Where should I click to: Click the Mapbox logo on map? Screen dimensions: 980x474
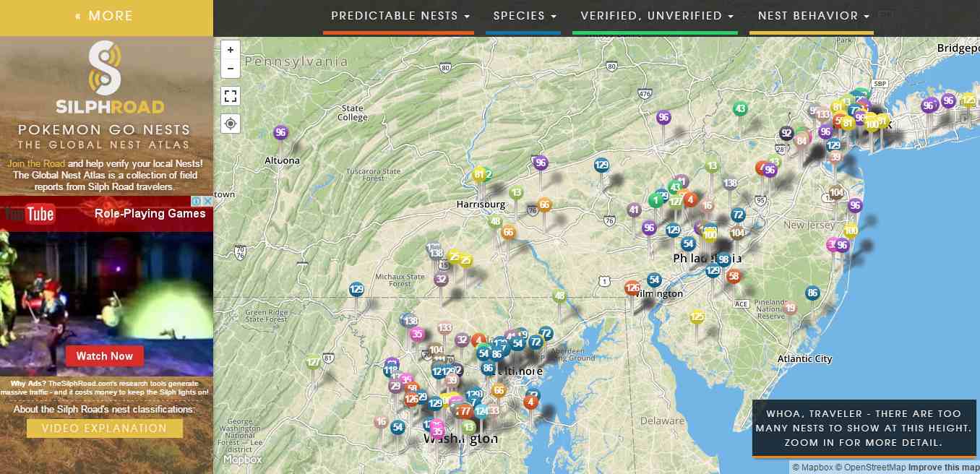pos(242,459)
